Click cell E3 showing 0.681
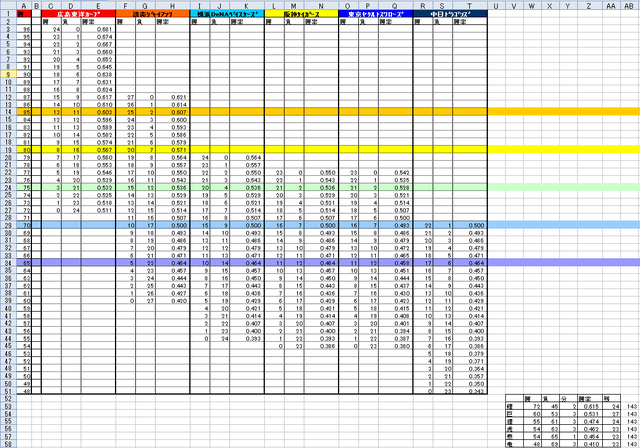The height and width of the screenshot is (448, 640). click(x=98, y=29)
